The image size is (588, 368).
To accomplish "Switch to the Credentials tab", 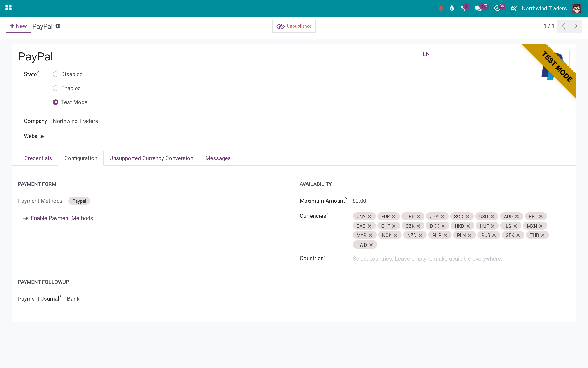I will coord(38,158).
